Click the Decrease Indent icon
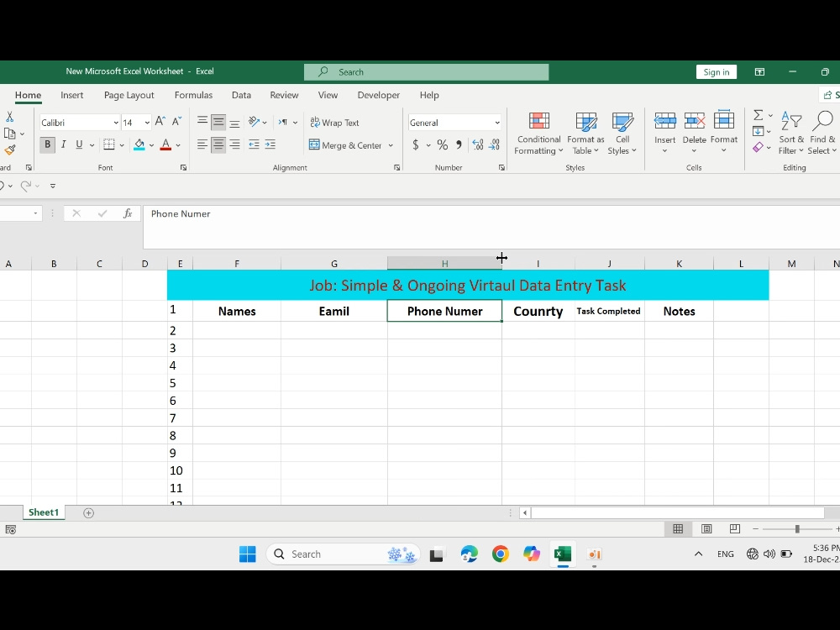This screenshot has height=630, width=840. (254, 144)
